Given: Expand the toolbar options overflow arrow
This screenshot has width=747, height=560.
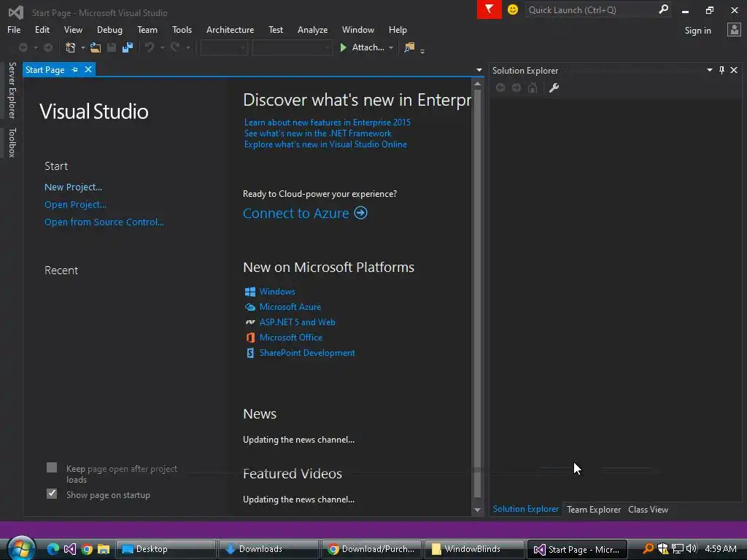Looking at the screenshot, I should click(x=422, y=50).
